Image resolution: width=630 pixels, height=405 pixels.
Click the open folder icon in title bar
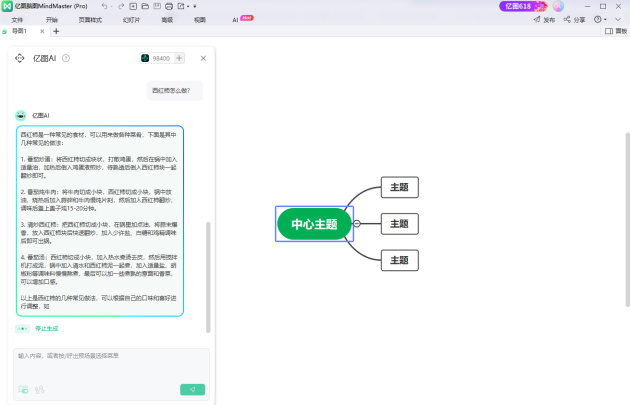(x=142, y=6)
